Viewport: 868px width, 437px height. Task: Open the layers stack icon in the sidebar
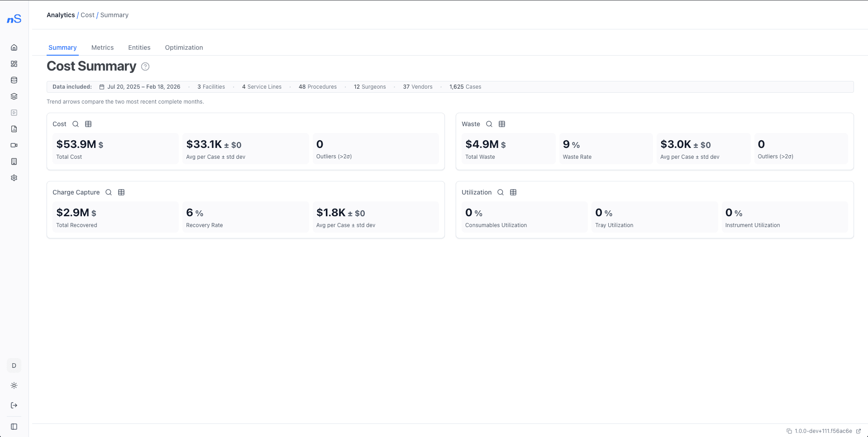click(14, 96)
